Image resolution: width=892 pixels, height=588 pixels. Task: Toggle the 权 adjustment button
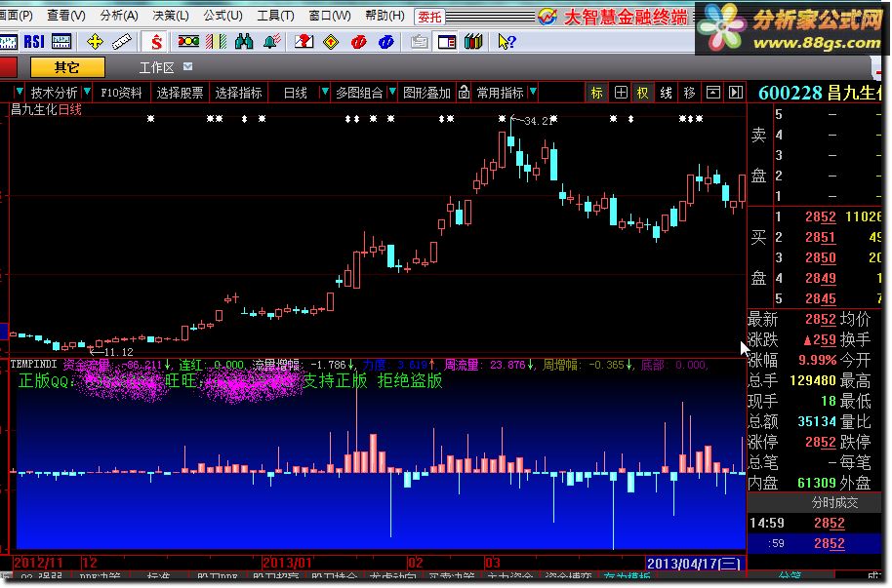643,92
